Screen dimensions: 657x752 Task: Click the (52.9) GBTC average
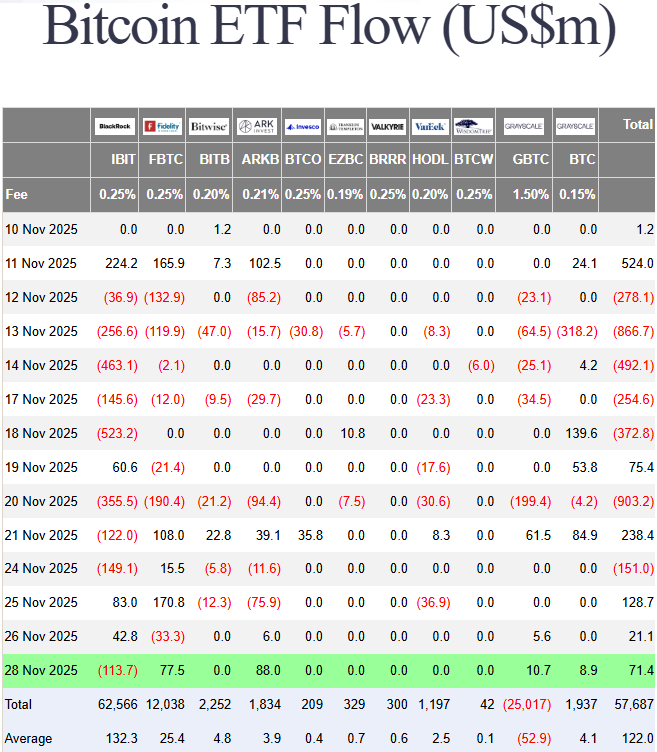coord(534,739)
